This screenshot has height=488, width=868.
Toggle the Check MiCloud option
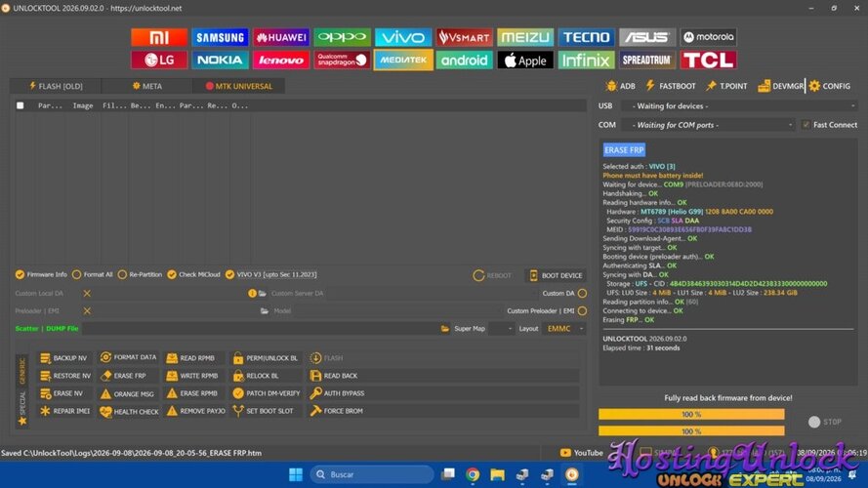(193, 274)
